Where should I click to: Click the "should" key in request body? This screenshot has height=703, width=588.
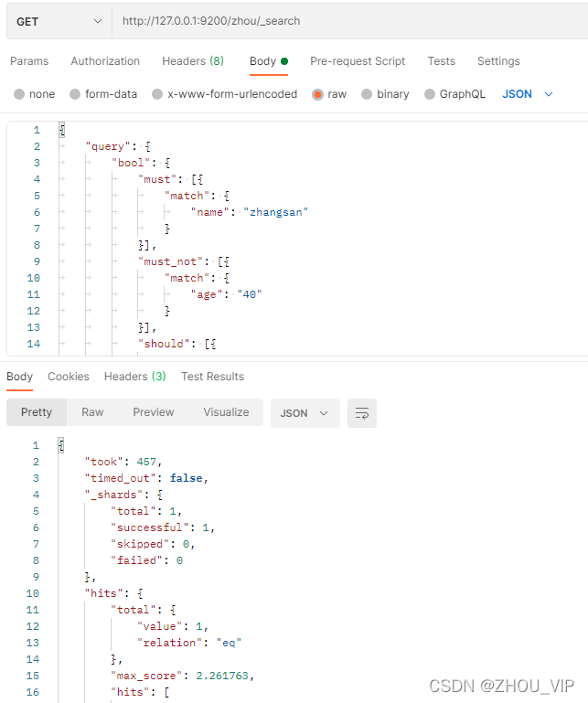point(164,344)
